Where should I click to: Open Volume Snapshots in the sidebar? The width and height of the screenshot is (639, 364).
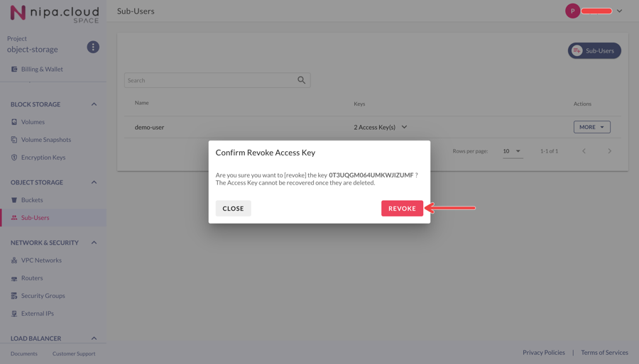coord(45,140)
